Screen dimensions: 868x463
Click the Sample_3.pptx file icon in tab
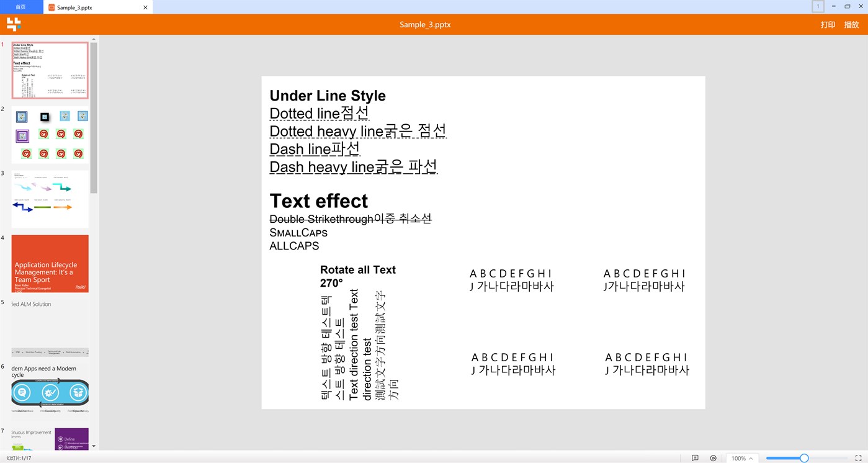tap(52, 7)
